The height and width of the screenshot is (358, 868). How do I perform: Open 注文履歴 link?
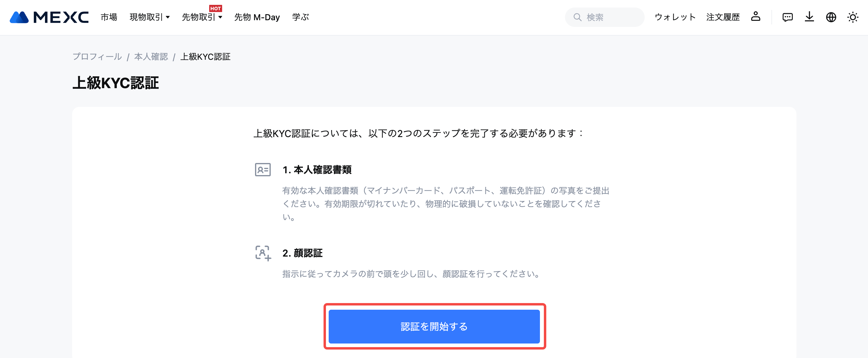click(723, 17)
